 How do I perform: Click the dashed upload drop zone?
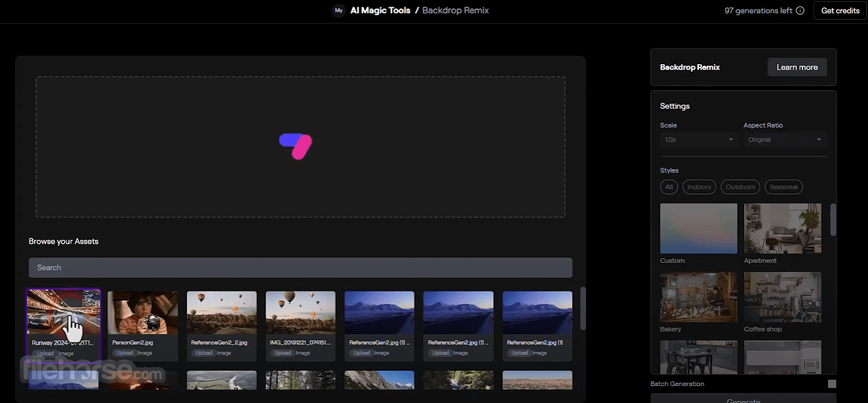pyautogui.click(x=300, y=147)
